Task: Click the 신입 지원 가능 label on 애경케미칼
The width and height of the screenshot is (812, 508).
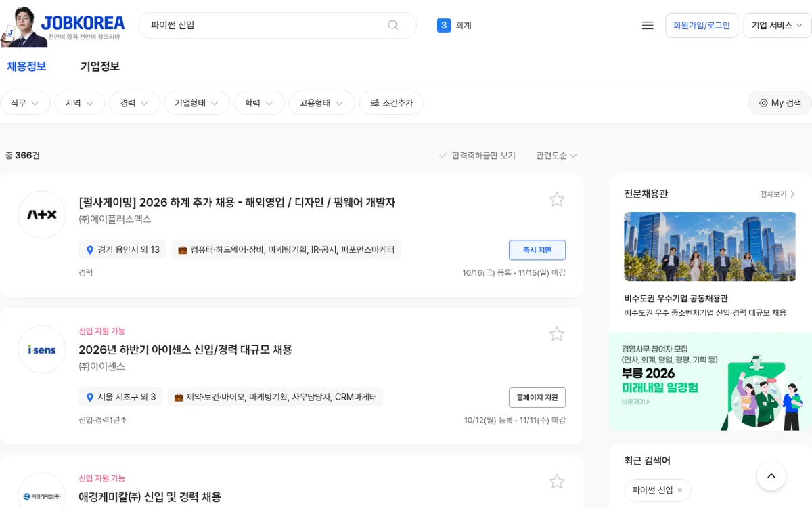Action: click(102, 478)
